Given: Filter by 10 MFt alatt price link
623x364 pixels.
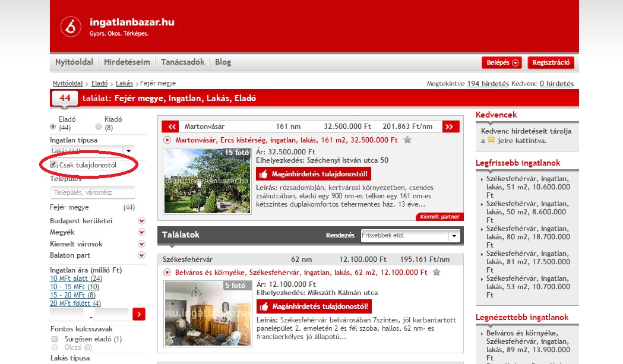Looking at the screenshot, I should [x=76, y=278].
